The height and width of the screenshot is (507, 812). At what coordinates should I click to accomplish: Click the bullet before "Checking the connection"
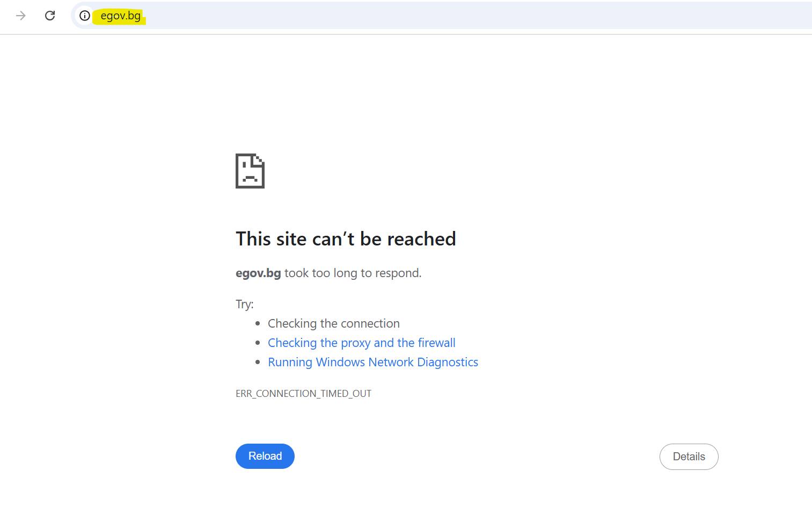coord(258,324)
